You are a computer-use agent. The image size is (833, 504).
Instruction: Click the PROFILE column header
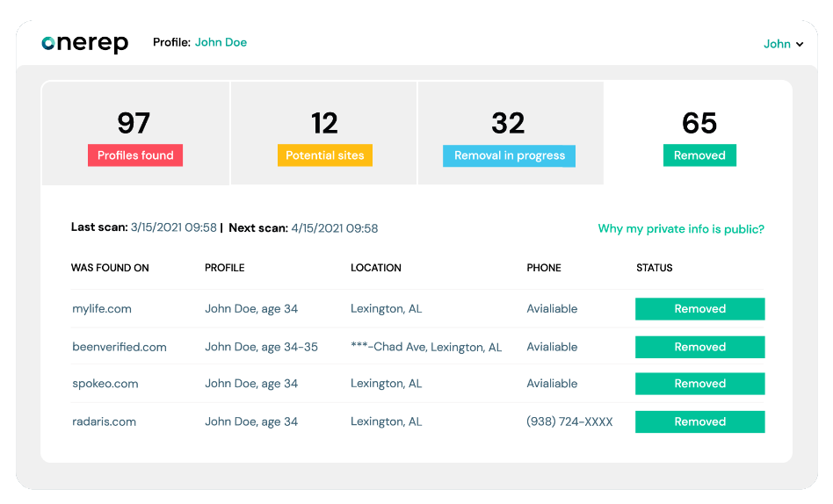click(x=225, y=268)
